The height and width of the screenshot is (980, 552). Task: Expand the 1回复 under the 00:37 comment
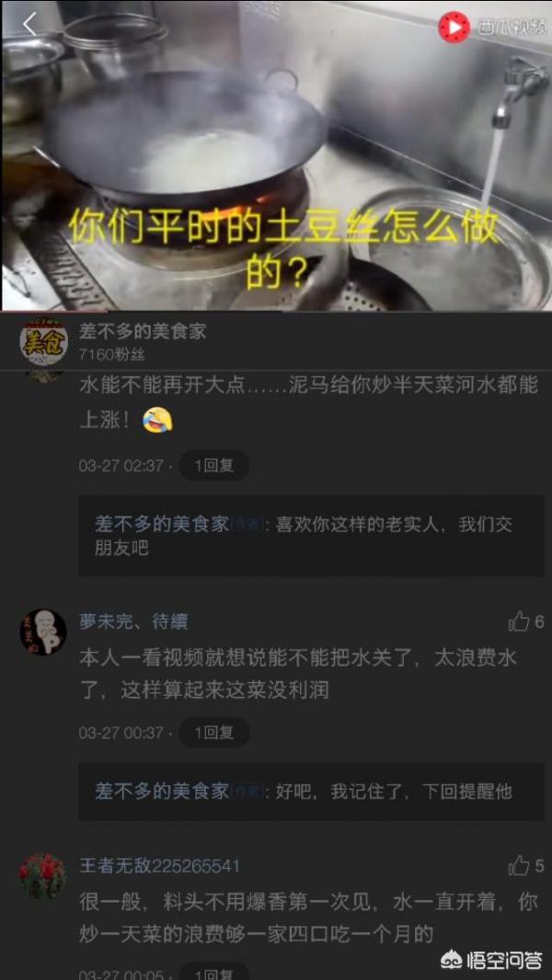click(x=214, y=733)
